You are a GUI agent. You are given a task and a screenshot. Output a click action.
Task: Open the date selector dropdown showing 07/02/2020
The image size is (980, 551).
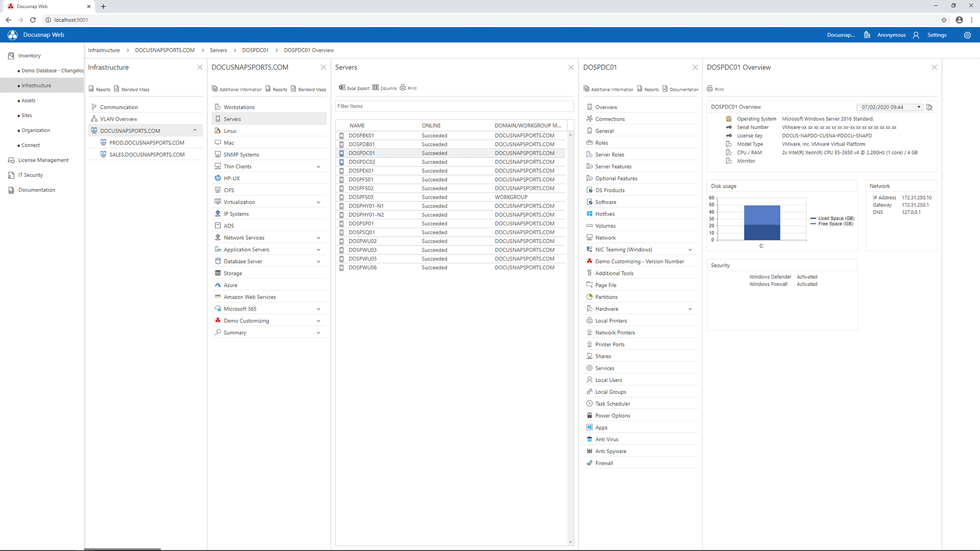(918, 107)
